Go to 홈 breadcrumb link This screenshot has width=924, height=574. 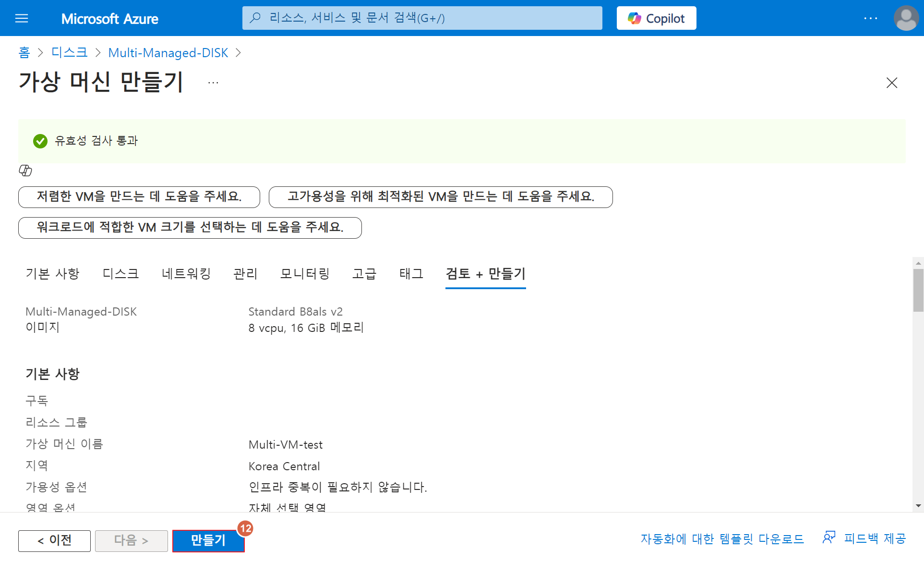point(24,52)
